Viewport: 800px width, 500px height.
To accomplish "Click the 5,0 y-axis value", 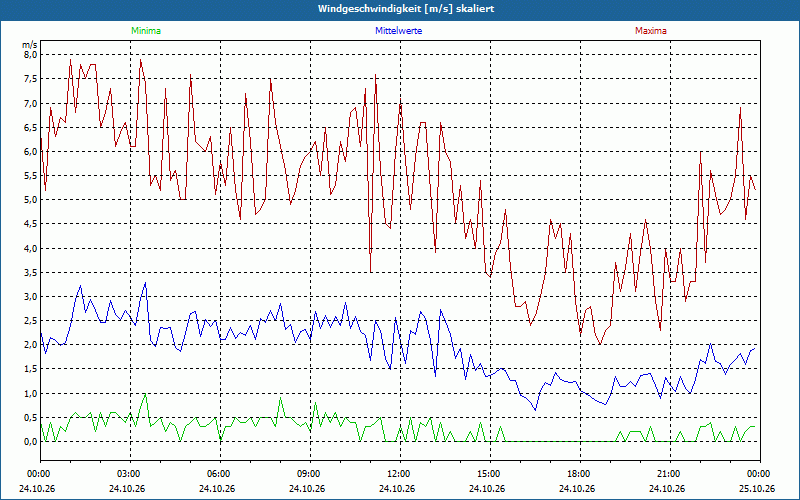I will coord(31,199).
